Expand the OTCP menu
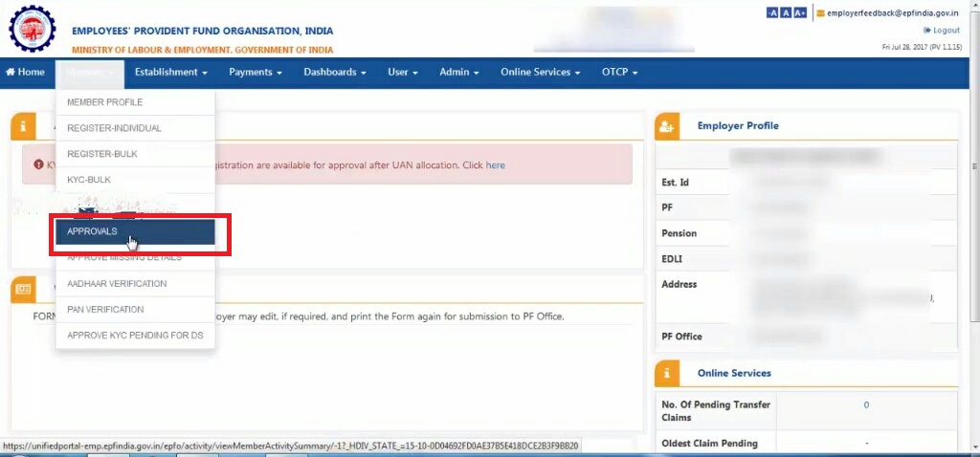 coord(619,73)
